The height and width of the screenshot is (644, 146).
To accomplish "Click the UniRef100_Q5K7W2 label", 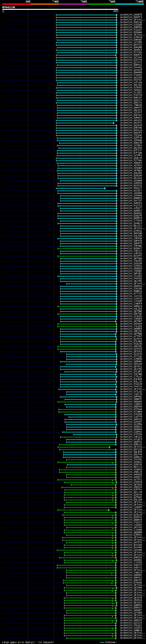I will tap(131, 314).
